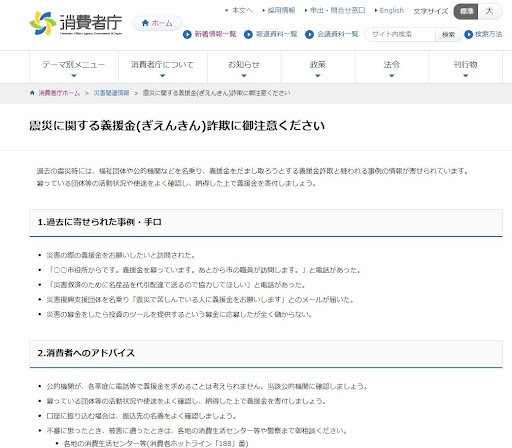Click the 検索 search button

pyautogui.click(x=448, y=34)
